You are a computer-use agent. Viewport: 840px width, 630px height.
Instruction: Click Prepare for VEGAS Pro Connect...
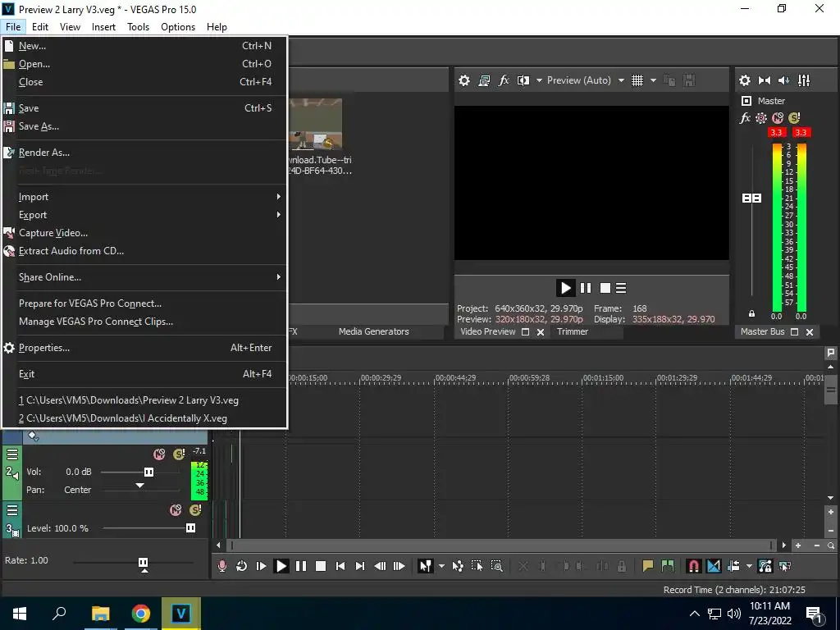144,304
